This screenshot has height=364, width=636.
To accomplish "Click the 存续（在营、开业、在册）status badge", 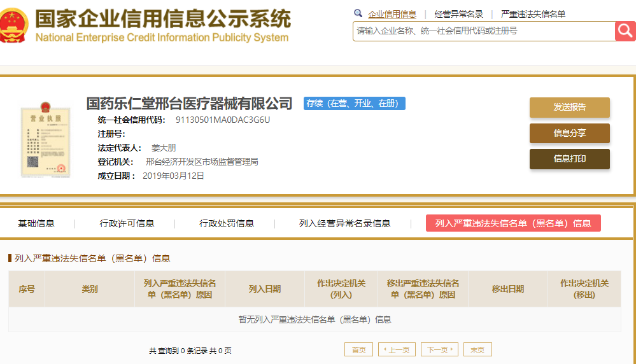I will click(x=355, y=103).
